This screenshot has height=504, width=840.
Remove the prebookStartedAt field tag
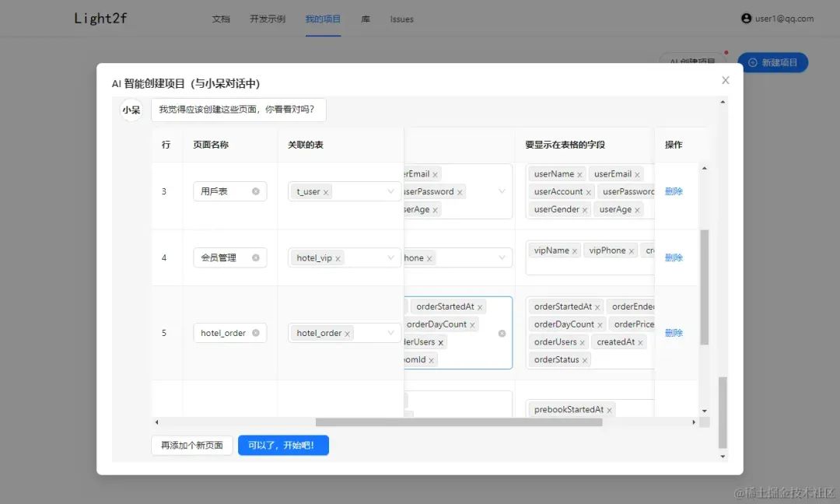(610, 408)
